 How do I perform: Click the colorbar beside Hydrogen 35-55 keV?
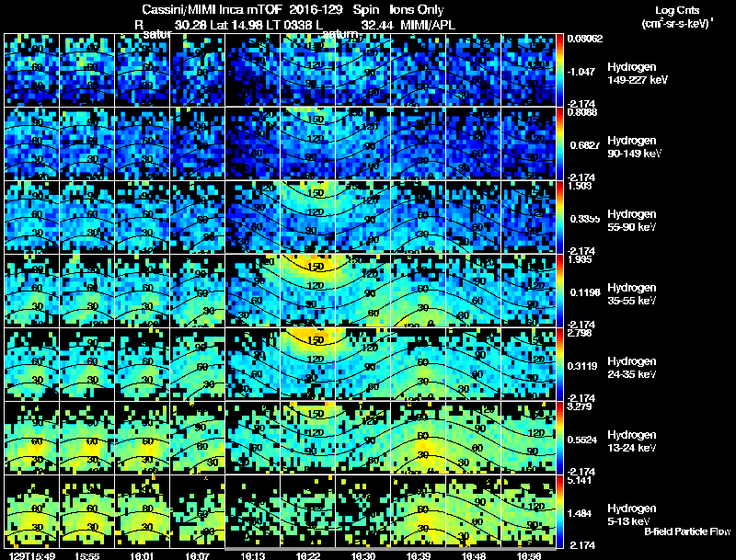559,291
